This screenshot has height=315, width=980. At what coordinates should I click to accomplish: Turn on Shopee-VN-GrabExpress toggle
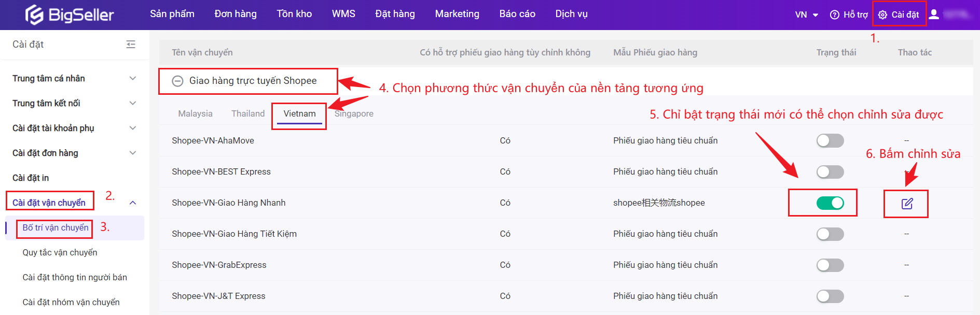tap(830, 265)
